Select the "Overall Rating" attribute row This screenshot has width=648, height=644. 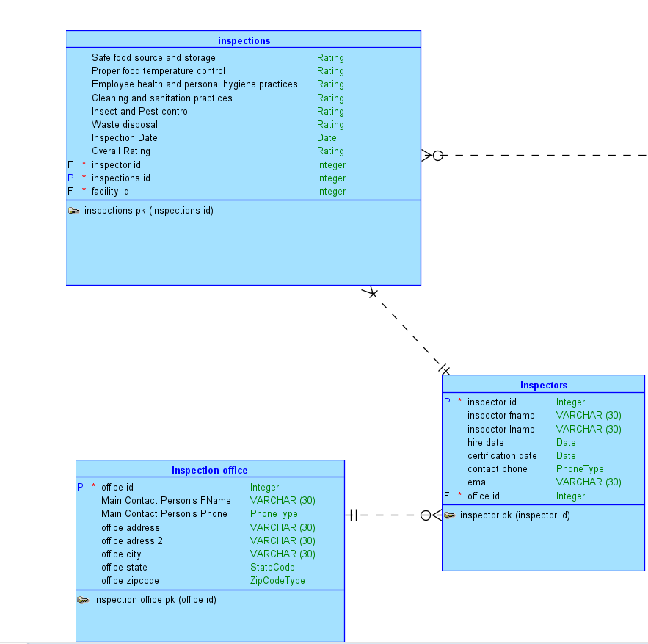point(120,151)
